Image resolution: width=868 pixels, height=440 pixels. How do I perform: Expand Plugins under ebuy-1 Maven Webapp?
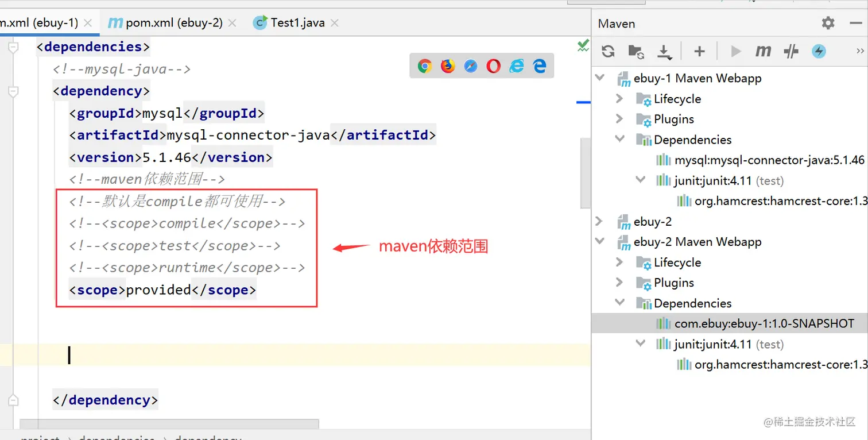pyautogui.click(x=619, y=119)
